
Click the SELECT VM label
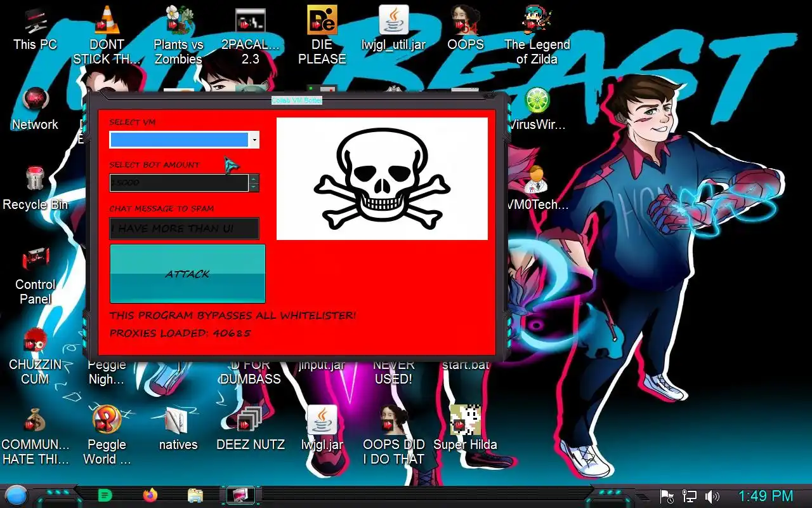[132, 122]
